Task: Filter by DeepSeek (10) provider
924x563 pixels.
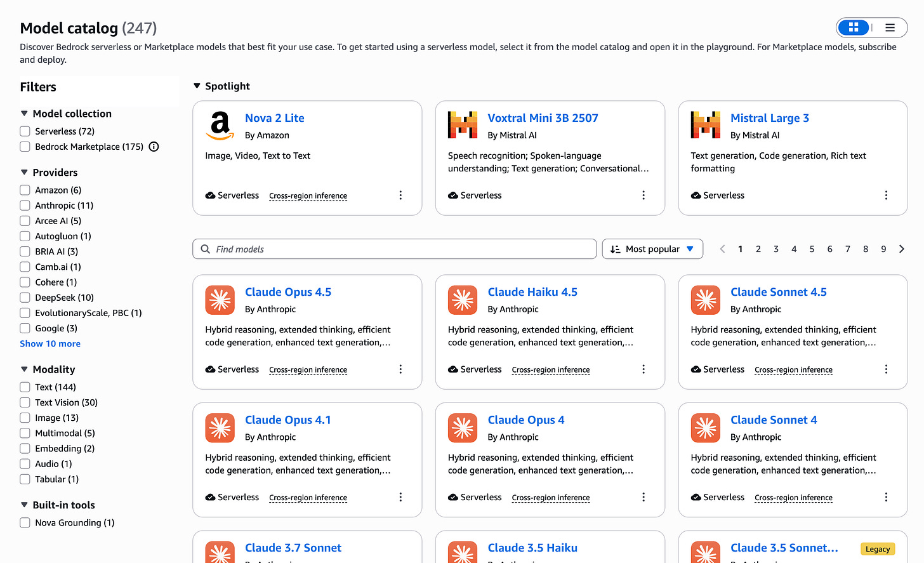Action: (x=25, y=298)
